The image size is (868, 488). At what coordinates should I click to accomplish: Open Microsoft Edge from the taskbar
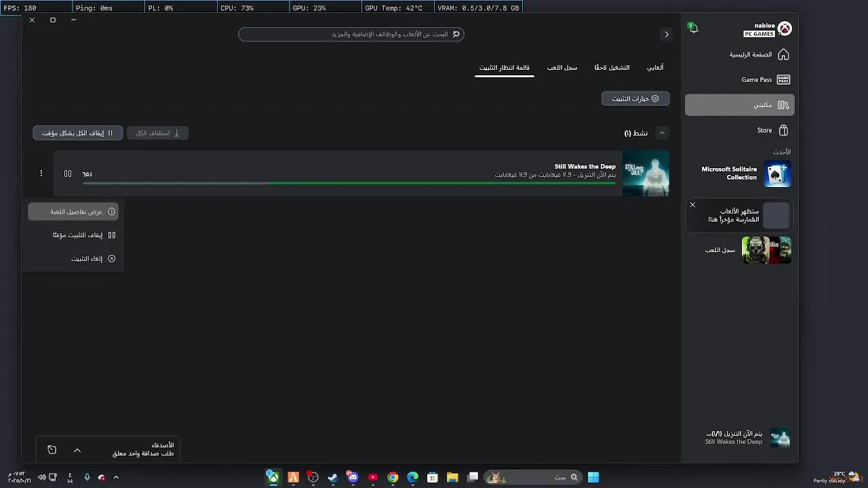(412, 478)
